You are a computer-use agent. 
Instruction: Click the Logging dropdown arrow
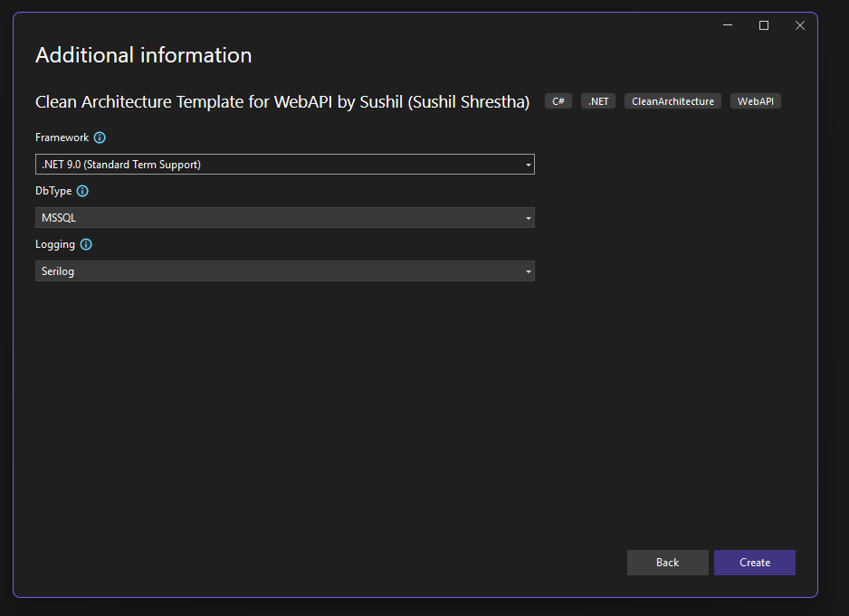click(x=528, y=270)
